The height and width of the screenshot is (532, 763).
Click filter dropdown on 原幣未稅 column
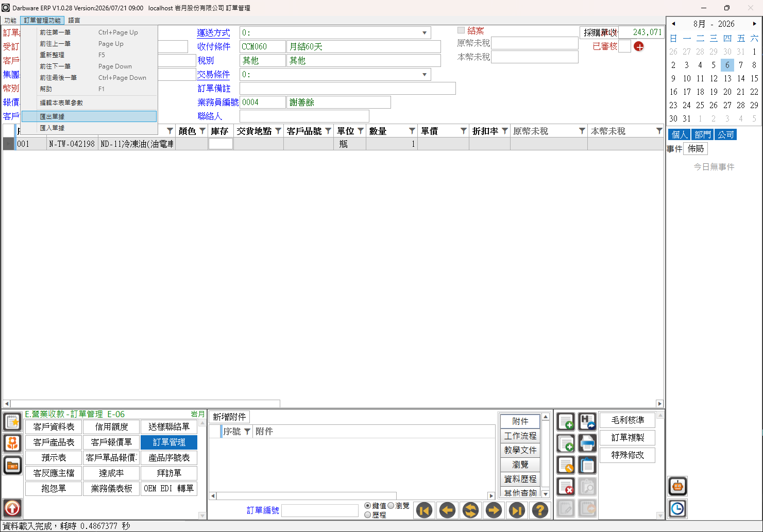pyautogui.click(x=582, y=131)
